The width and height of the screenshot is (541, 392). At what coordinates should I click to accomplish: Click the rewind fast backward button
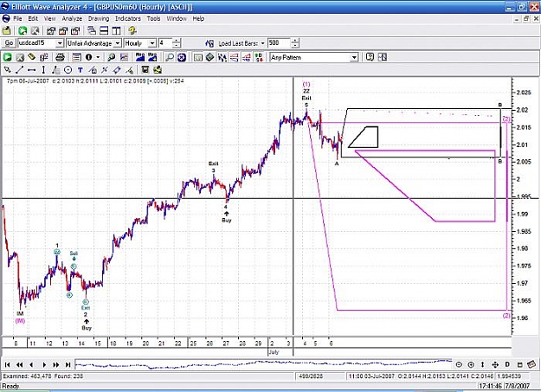pyautogui.click(x=19, y=364)
